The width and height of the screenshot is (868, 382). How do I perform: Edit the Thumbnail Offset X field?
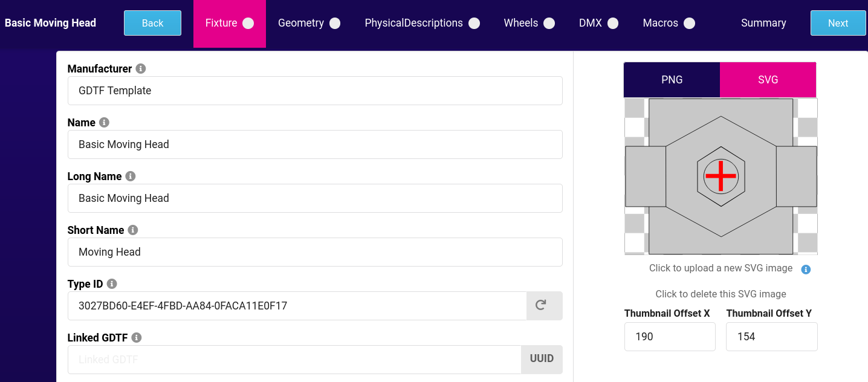point(670,337)
